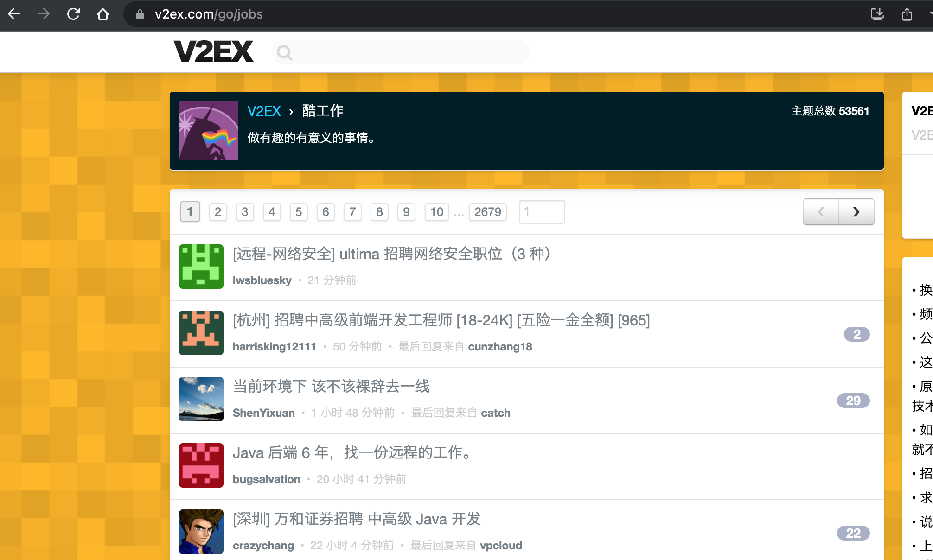Go to page 6

pyautogui.click(x=326, y=212)
